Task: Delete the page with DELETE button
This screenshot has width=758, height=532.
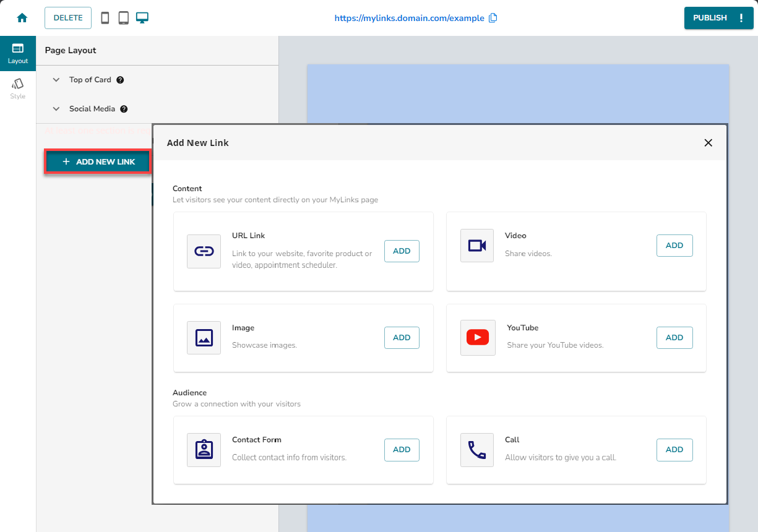Action: click(x=68, y=18)
